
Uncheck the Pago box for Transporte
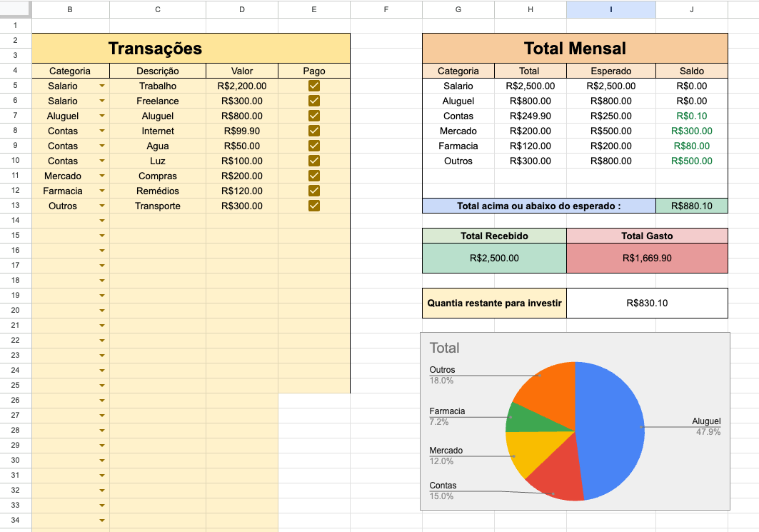tap(313, 206)
